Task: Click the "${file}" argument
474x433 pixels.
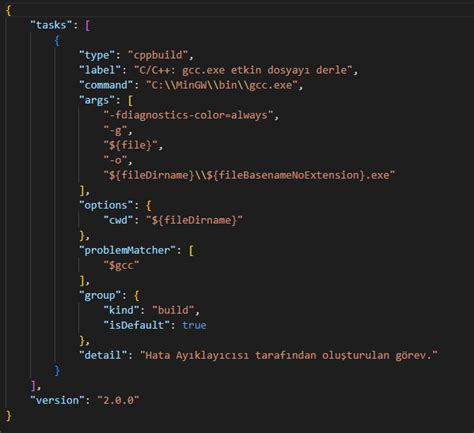Action: coord(130,145)
